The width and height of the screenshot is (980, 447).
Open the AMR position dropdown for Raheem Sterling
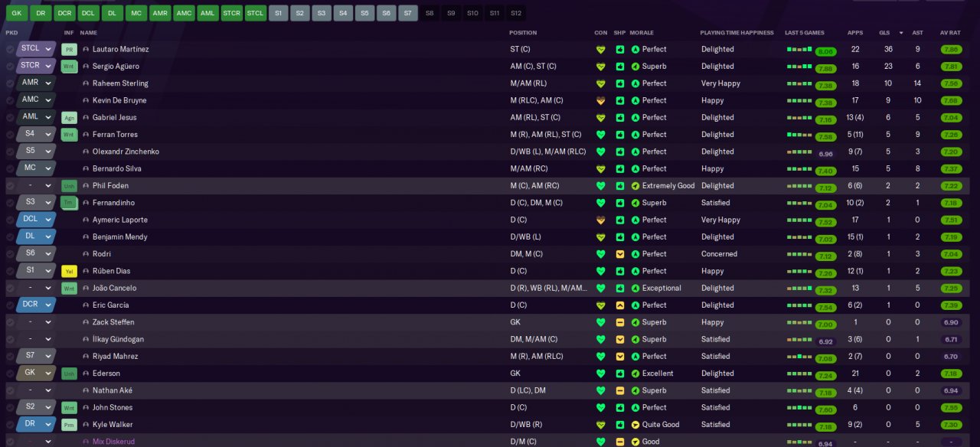[36, 83]
